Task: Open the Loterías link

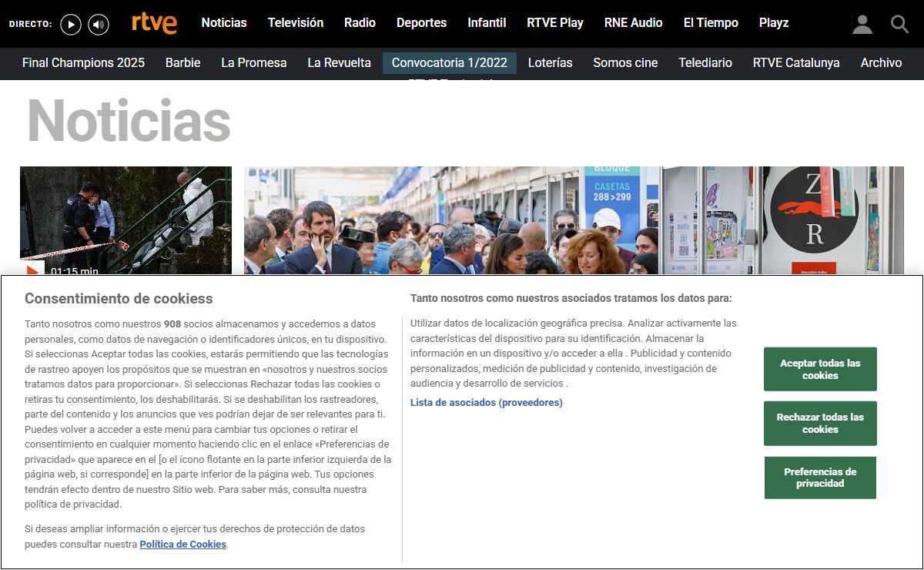Action: pyautogui.click(x=550, y=63)
